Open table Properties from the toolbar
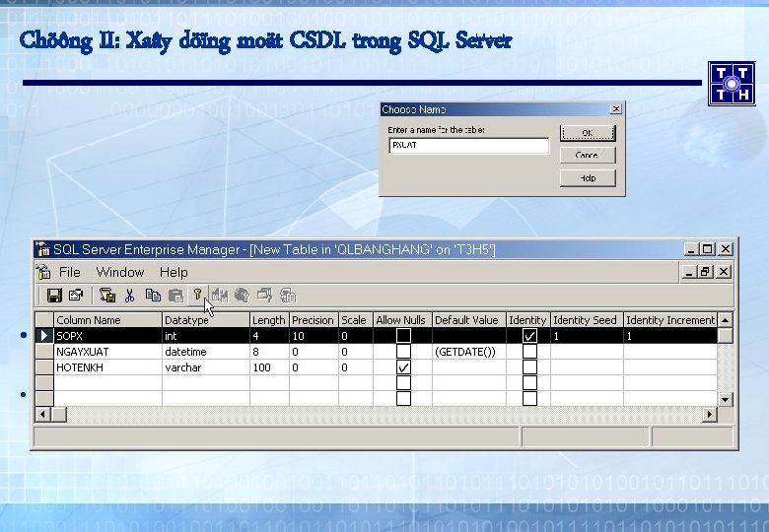 (x=76, y=296)
